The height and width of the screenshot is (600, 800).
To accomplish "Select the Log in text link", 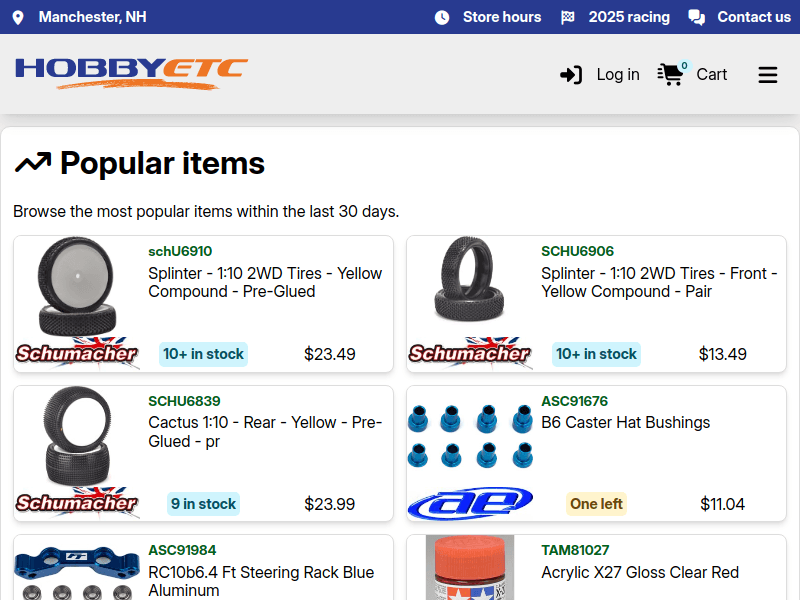I will point(618,75).
